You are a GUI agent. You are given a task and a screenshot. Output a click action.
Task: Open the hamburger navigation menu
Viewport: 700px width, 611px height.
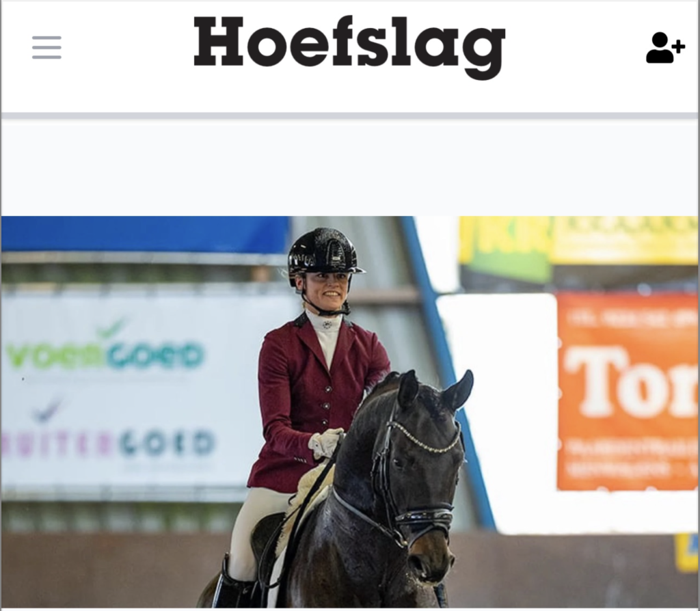pyautogui.click(x=46, y=48)
